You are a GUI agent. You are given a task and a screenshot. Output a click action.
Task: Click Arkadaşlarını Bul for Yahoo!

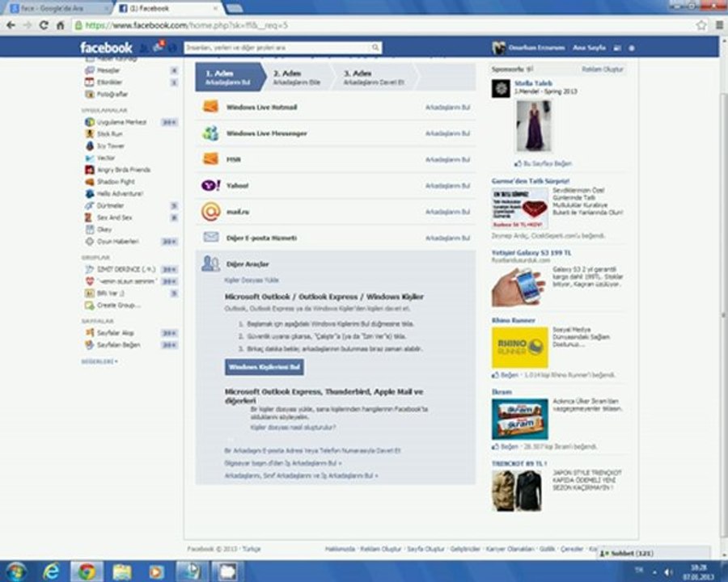(x=447, y=186)
